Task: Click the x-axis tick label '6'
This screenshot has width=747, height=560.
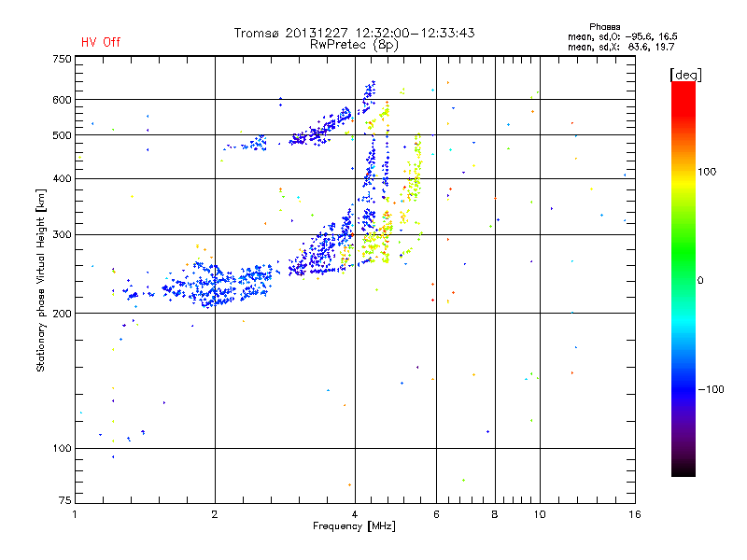Action: (436, 514)
